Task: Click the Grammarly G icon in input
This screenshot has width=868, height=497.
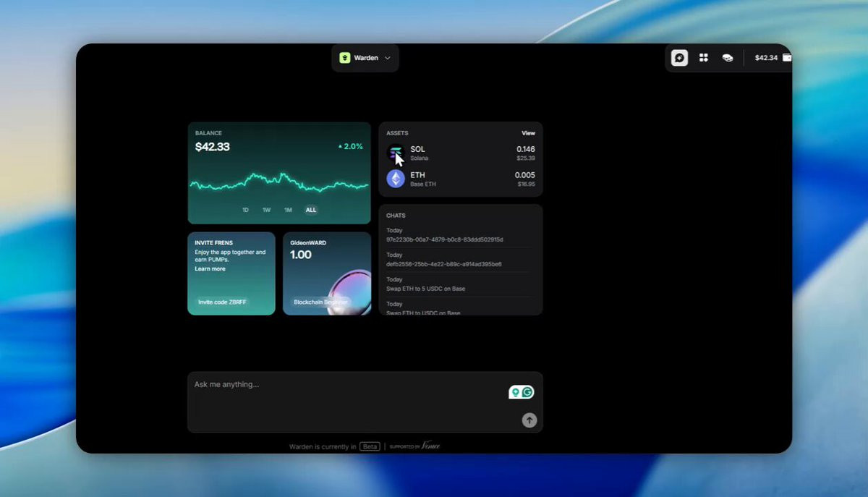Action: point(527,392)
